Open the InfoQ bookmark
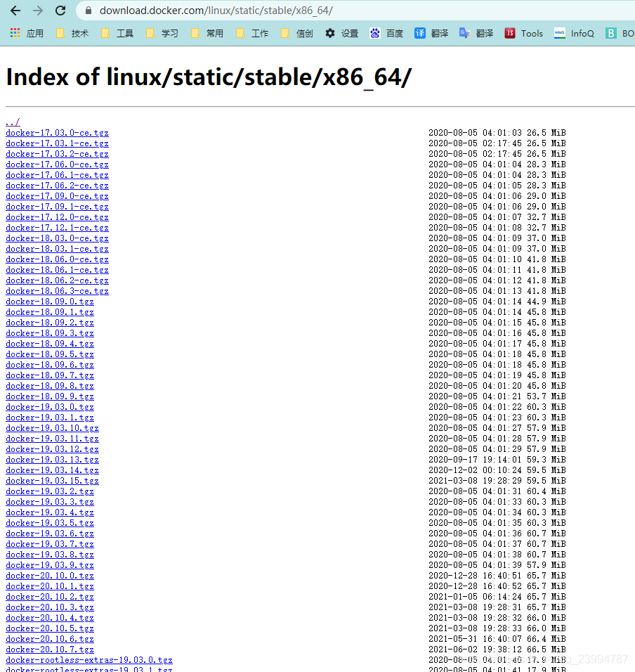Screen dimensions: 635x672 coord(574,34)
